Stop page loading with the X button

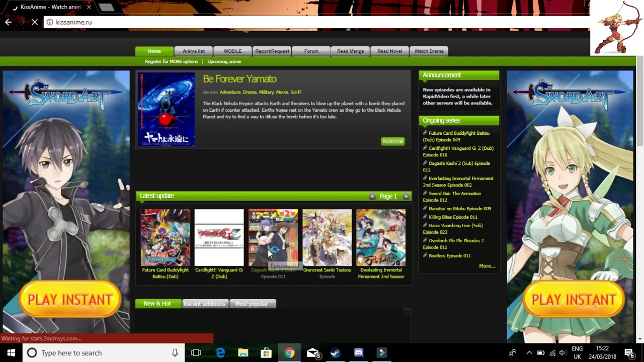coord(35,22)
